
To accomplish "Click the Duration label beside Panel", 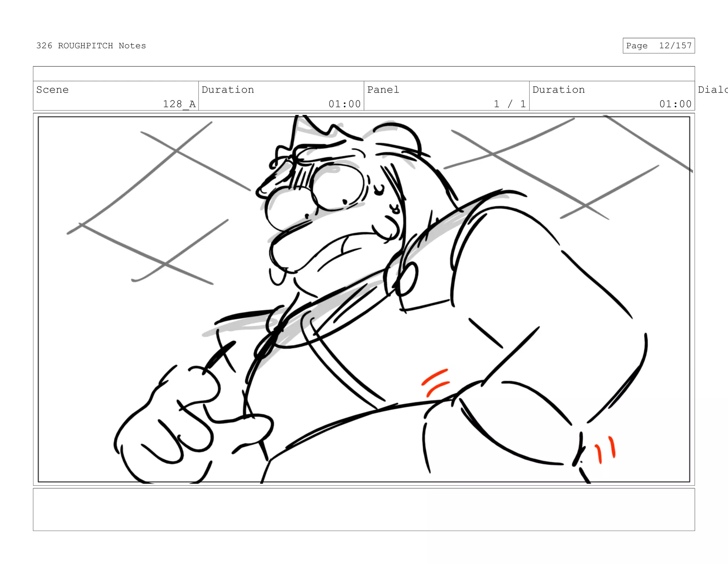I will coord(558,90).
